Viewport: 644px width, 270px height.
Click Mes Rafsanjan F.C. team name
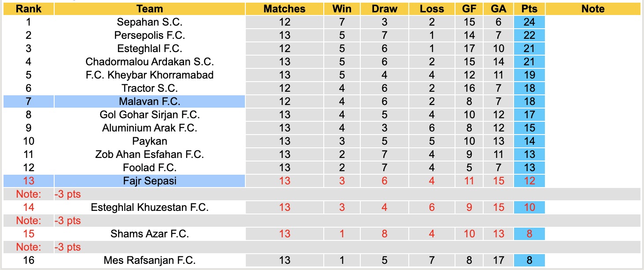pos(149,260)
